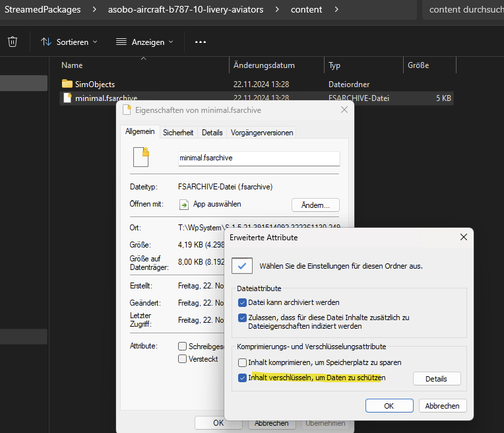
Task: Close the Eigenschaften properties dialog
Action: click(x=344, y=110)
